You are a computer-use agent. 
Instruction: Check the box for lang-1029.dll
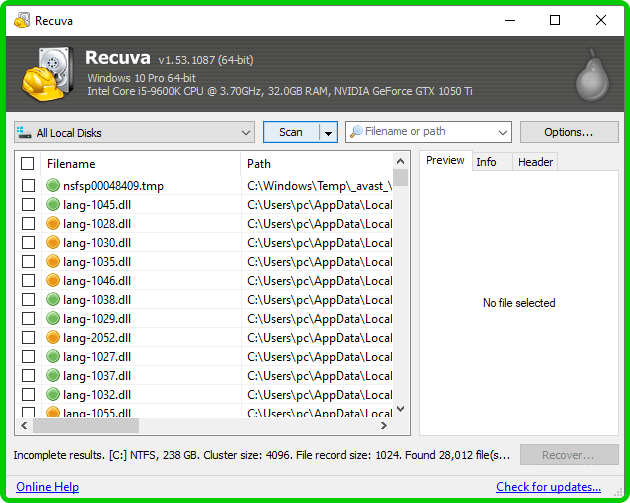click(28, 319)
